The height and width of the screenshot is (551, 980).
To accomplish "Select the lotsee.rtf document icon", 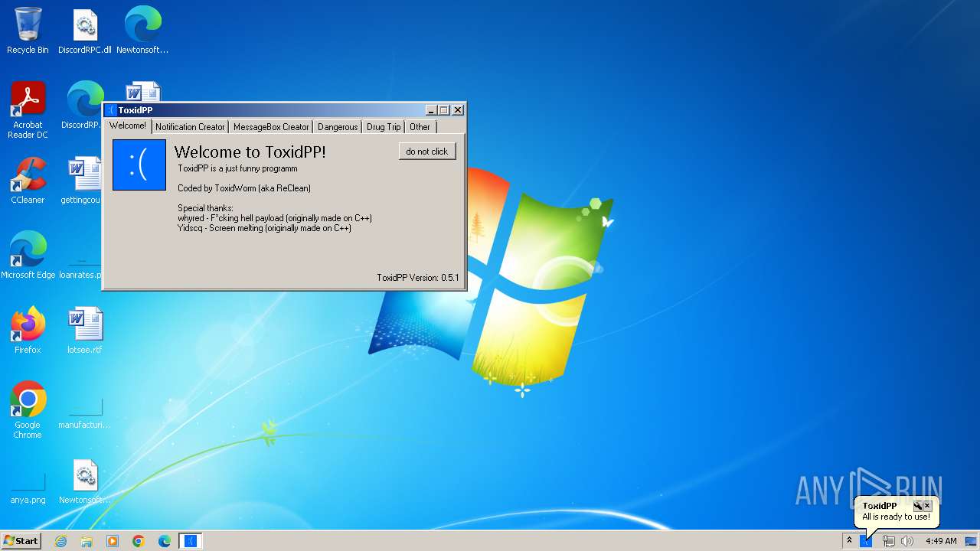I will click(85, 331).
